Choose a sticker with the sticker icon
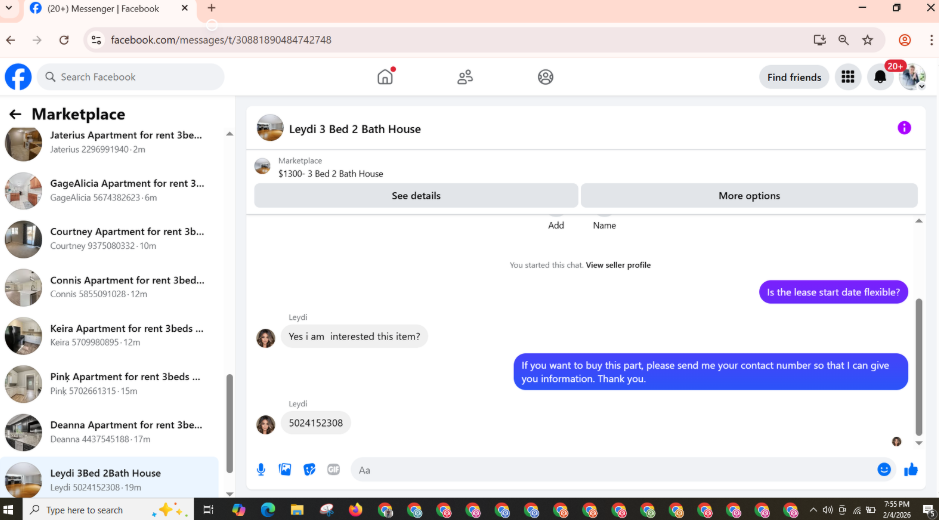Image resolution: width=939 pixels, height=520 pixels. click(309, 470)
